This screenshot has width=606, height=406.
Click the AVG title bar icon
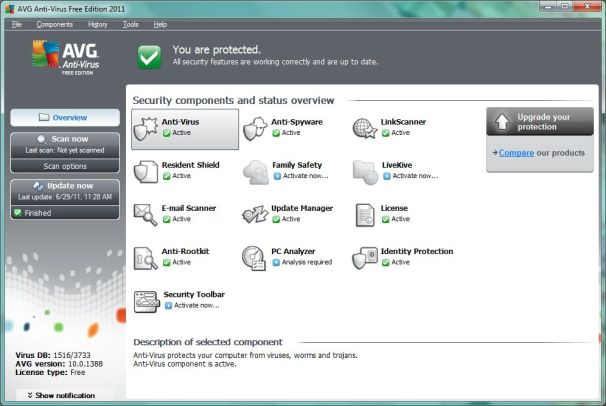click(10, 9)
